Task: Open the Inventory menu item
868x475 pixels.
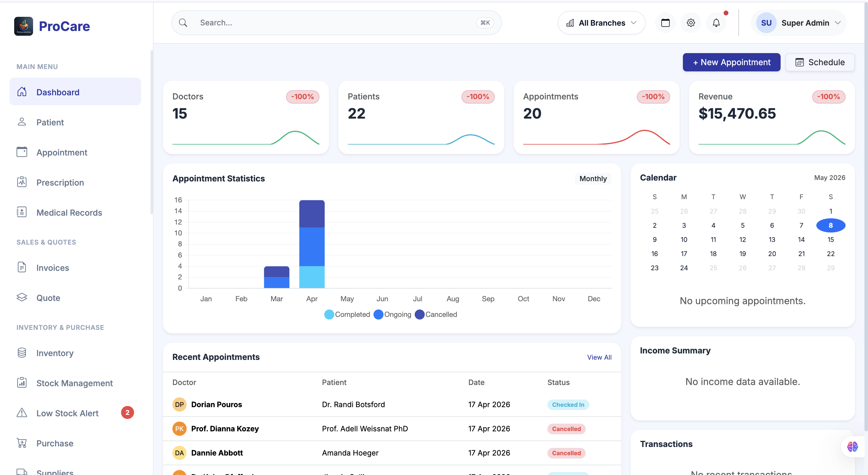Action: tap(75, 353)
